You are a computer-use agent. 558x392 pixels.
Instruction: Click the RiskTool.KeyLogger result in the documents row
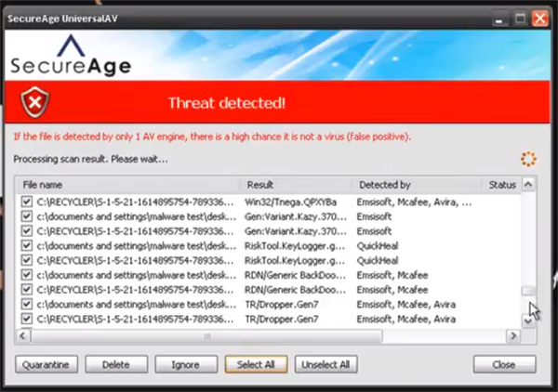pos(295,246)
